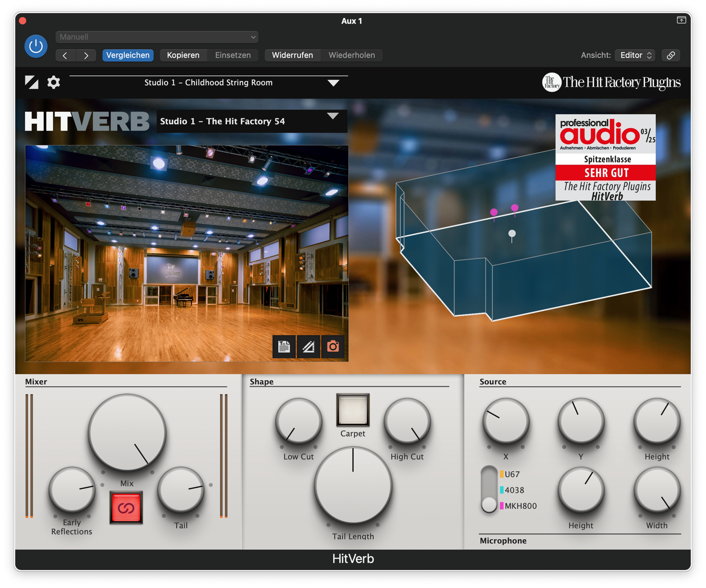Click the Widerrufen undo button
Screen dimensions: 706x588
coord(293,55)
